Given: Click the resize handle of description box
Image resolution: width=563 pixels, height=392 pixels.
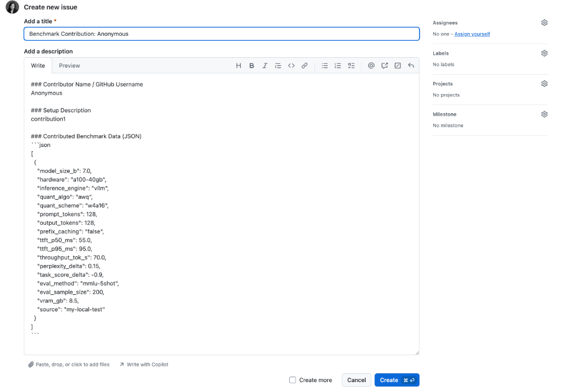Looking at the screenshot, I should (417, 353).
